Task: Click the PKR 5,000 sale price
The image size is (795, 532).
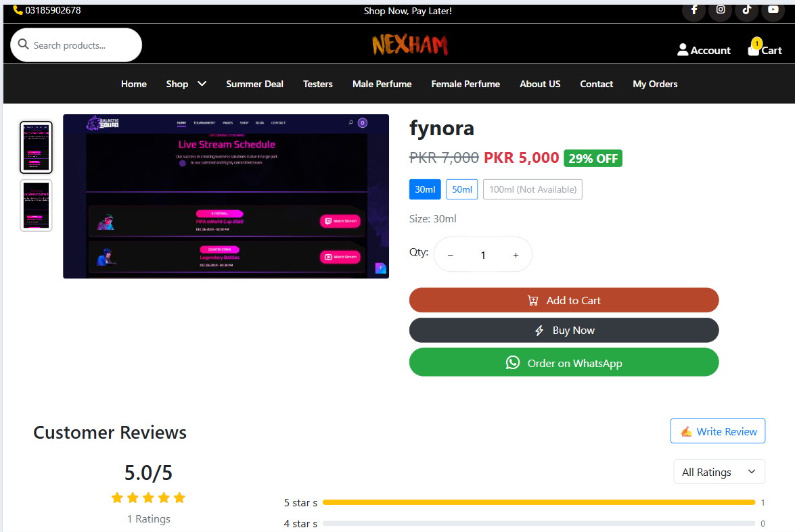Action: pos(521,158)
